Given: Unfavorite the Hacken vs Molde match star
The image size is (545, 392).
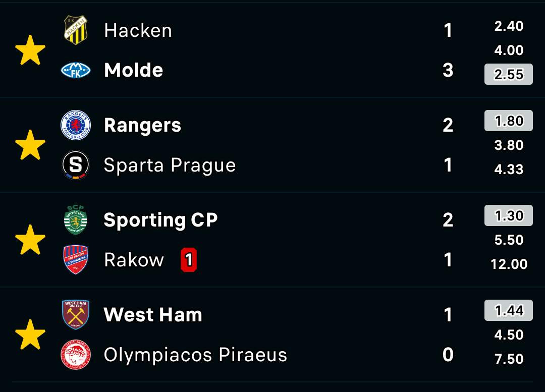Looking at the screenshot, I should point(30,50).
